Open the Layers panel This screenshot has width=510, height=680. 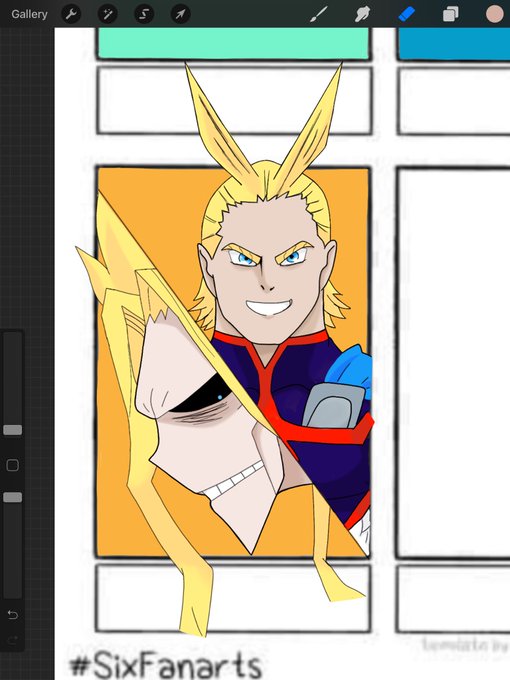click(450, 14)
